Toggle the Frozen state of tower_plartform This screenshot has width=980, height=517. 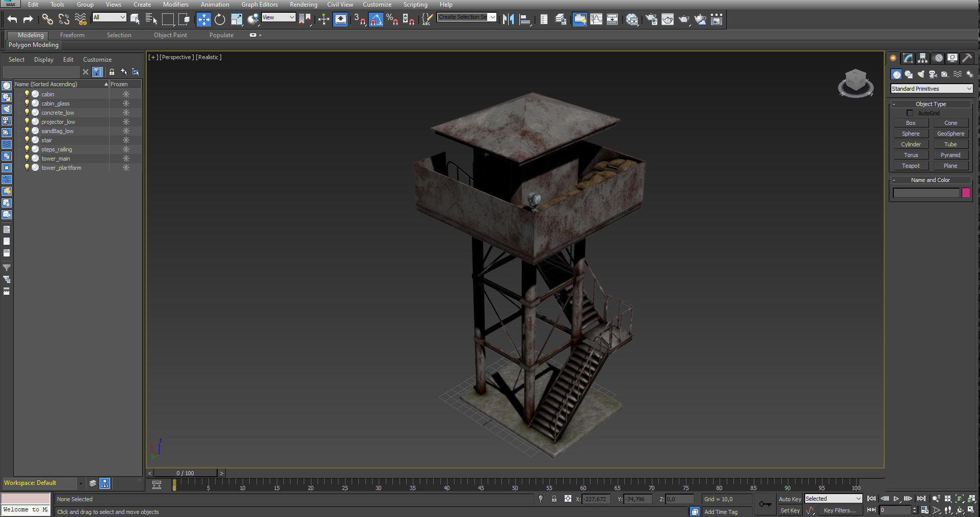tap(126, 168)
